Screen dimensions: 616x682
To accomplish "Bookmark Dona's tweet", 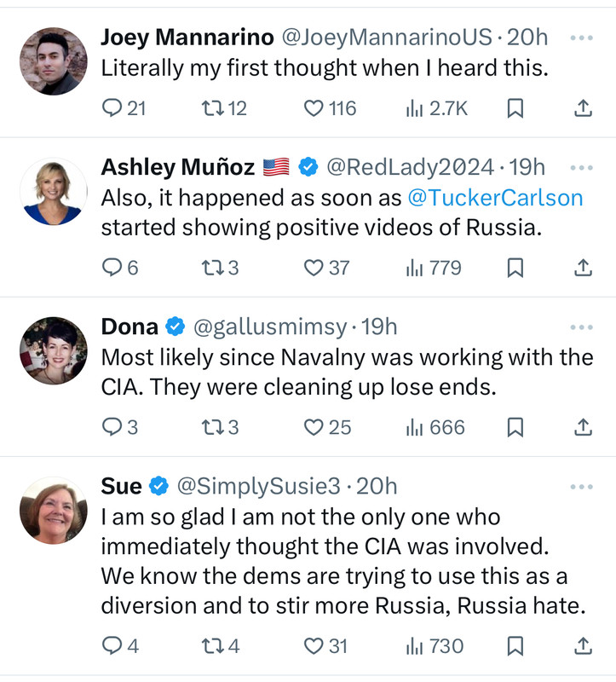I will coord(515,427).
